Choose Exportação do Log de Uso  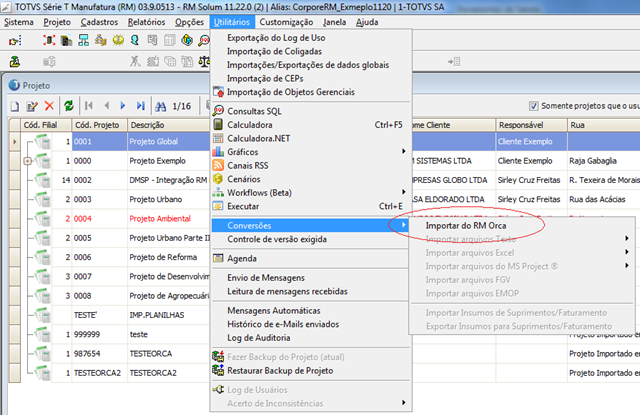[276, 38]
